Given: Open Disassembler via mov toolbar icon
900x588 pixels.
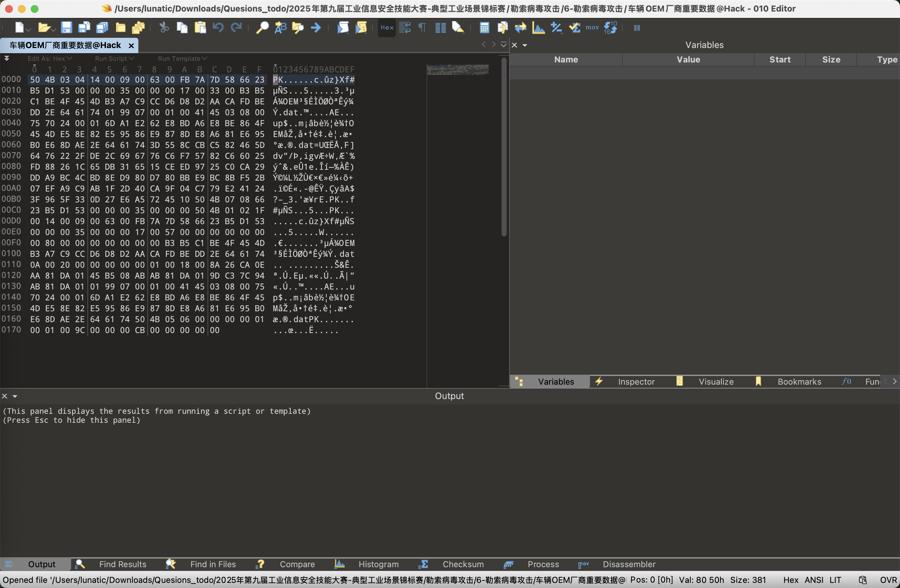Looking at the screenshot, I should point(592,27).
